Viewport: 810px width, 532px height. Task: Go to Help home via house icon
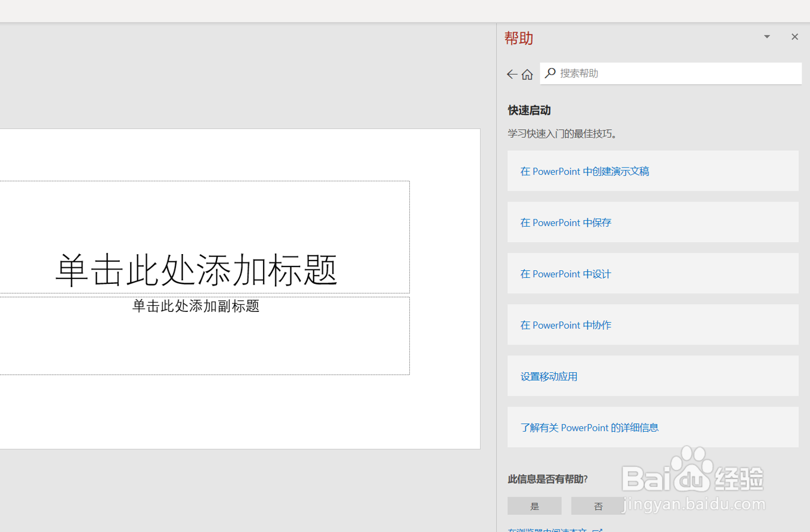tap(527, 74)
